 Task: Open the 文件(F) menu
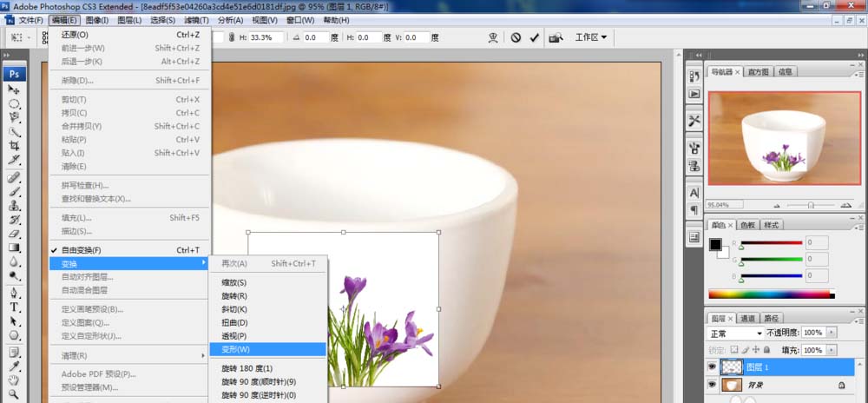click(30, 21)
